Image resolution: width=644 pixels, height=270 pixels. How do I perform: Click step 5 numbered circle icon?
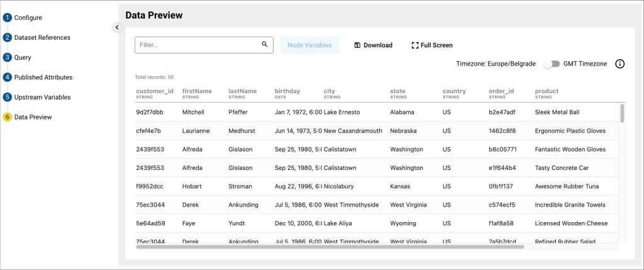click(8, 98)
